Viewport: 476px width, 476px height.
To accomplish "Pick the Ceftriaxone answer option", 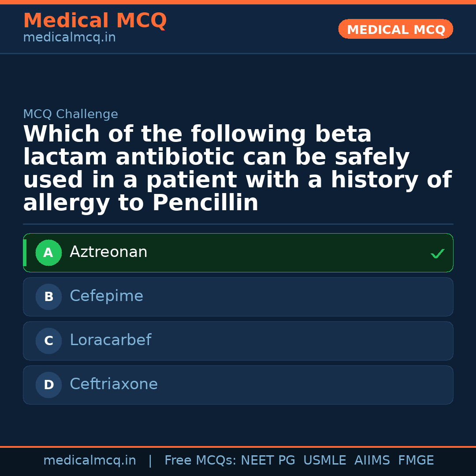I will pos(114,384).
